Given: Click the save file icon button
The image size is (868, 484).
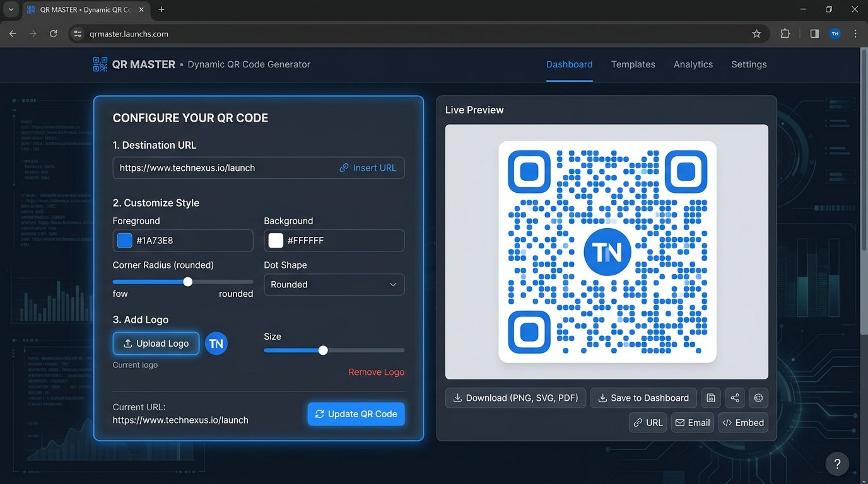Looking at the screenshot, I should pos(711,398).
